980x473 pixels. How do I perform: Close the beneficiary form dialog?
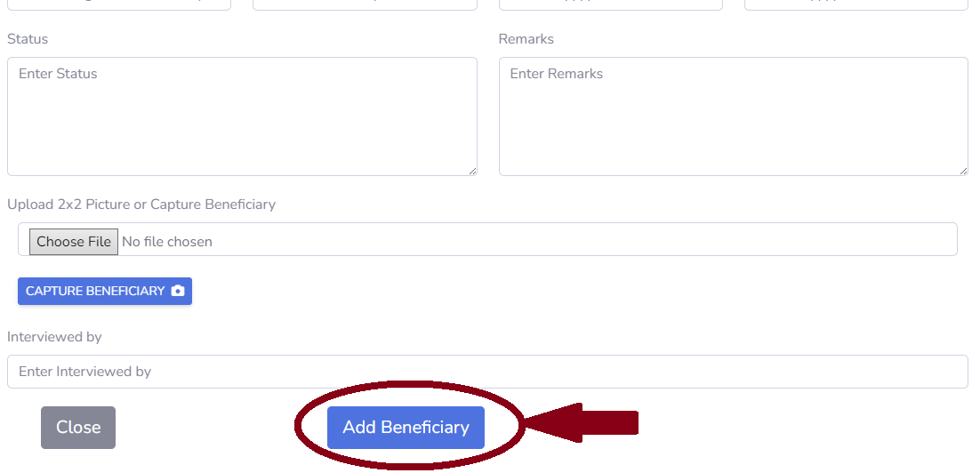[x=78, y=428]
